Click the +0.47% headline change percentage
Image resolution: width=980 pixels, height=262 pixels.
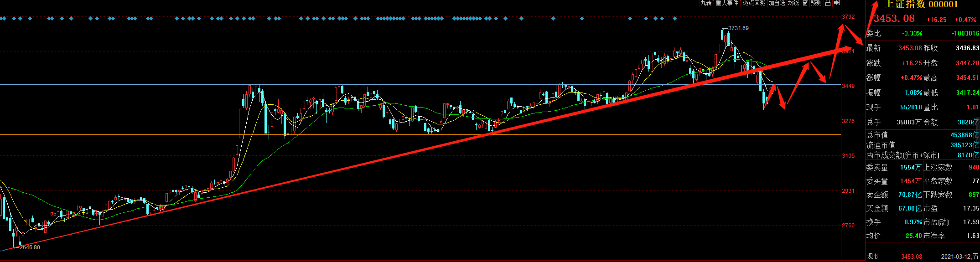[966, 20]
